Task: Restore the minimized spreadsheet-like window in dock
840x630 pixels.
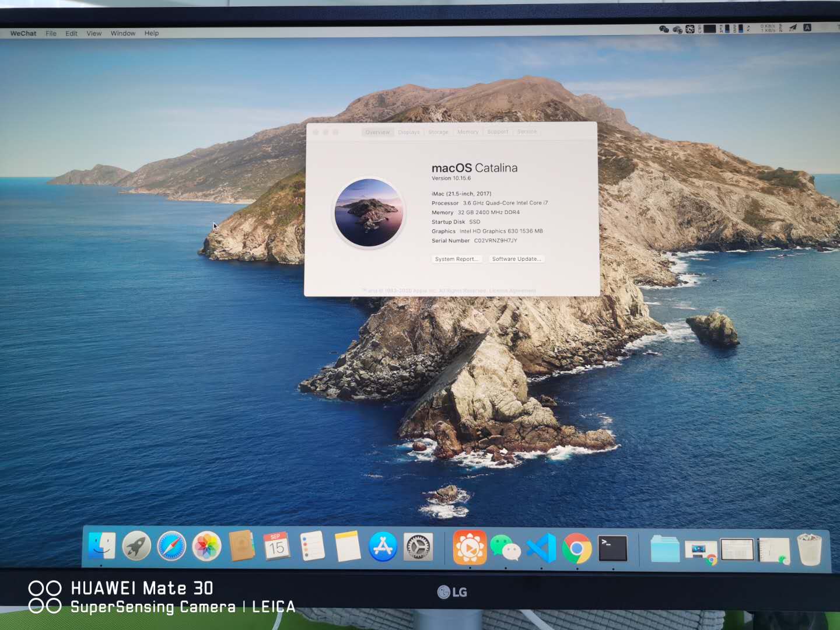Action: (x=737, y=549)
